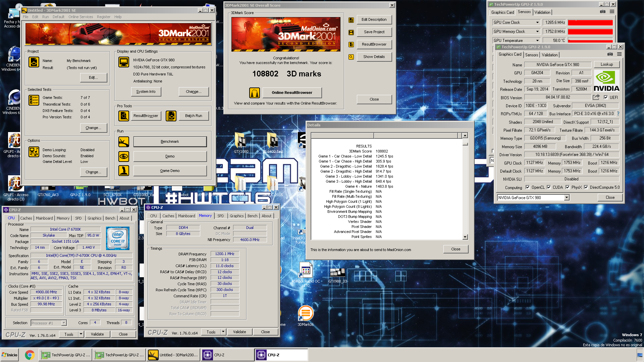Click the Online ResultBrowser icon
Viewport: 644px width, 362px height.
click(255, 93)
